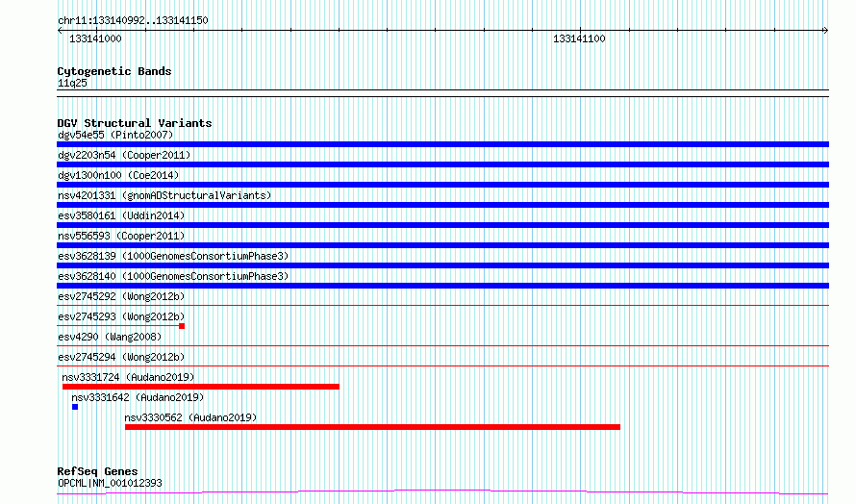Click the esv2745293 (Wong2012b) label
The width and height of the screenshot is (856, 504).
click(x=121, y=316)
